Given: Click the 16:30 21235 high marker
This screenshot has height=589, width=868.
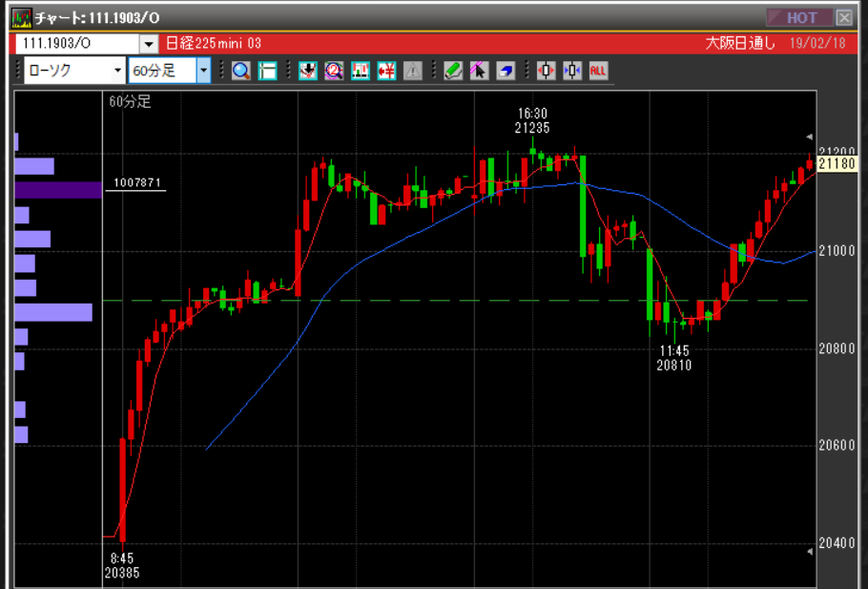Looking at the screenshot, I should pos(532,121).
